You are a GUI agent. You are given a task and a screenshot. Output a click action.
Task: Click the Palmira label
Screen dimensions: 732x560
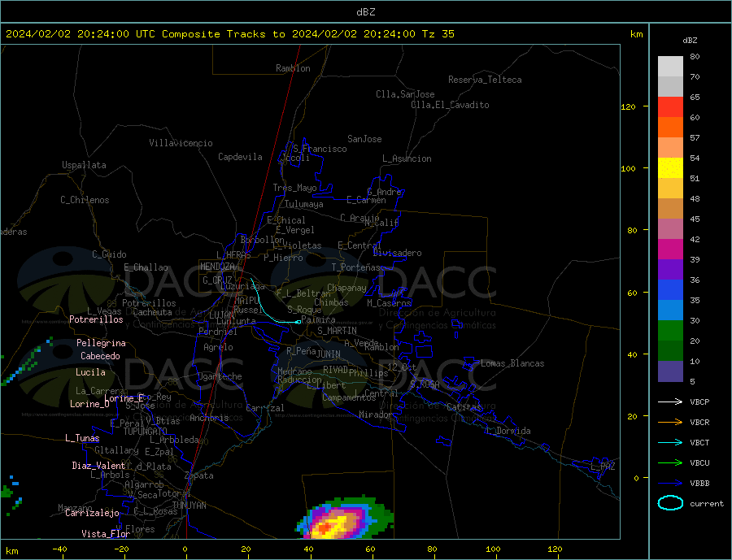tap(318, 319)
